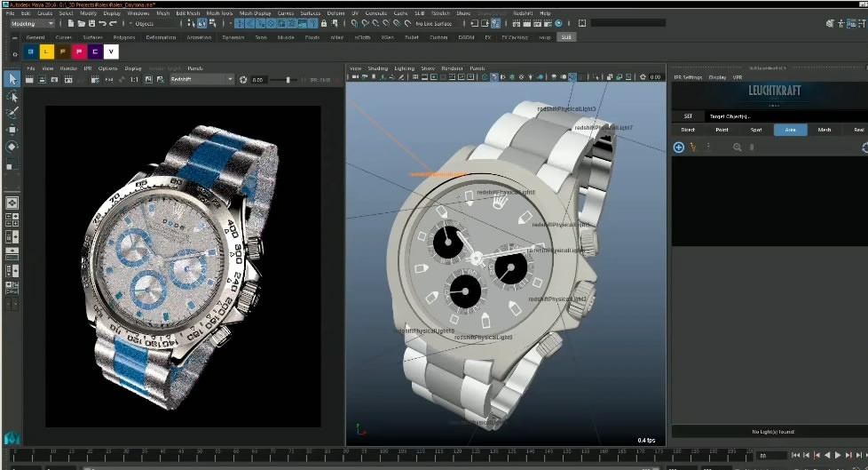Expand the shelf options collapse button

click(15, 37)
